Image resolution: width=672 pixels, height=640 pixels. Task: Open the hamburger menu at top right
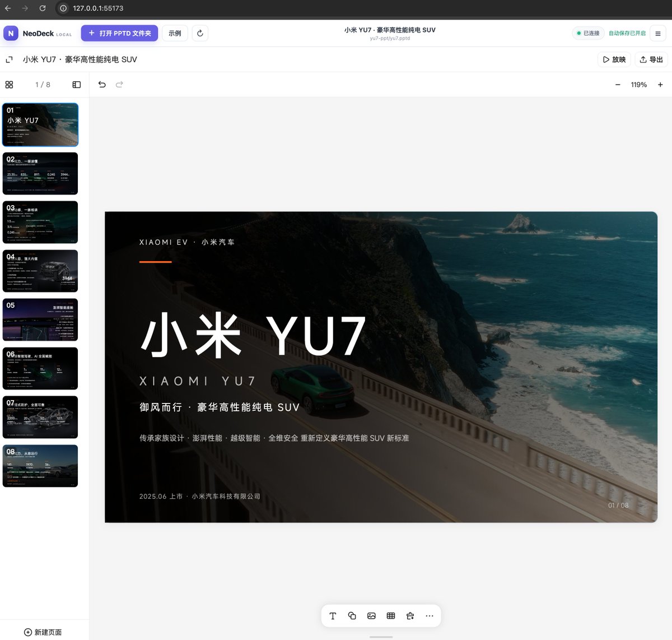[x=658, y=33]
